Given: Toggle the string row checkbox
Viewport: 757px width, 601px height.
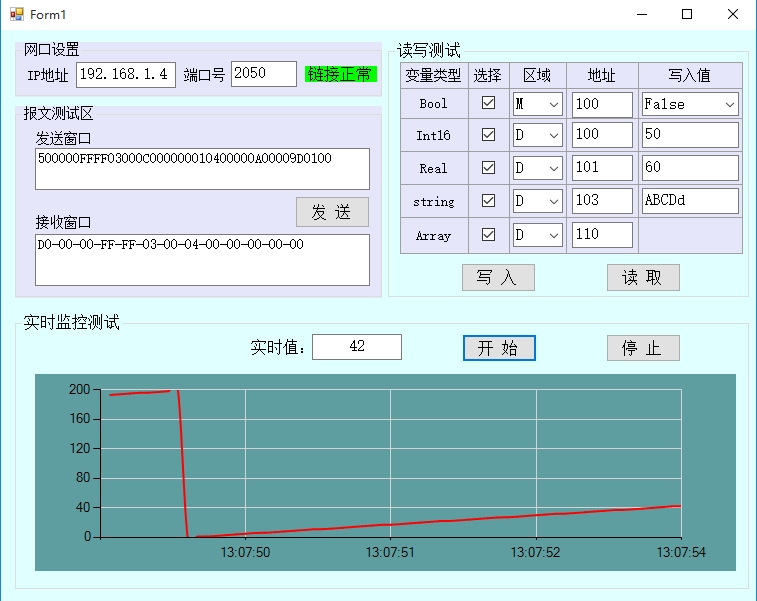Looking at the screenshot, I should (x=488, y=200).
